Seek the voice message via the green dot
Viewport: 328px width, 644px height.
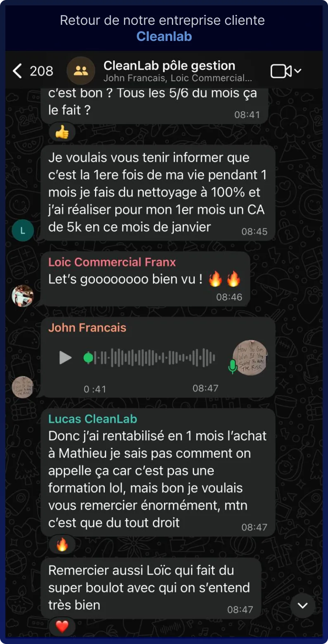click(88, 358)
